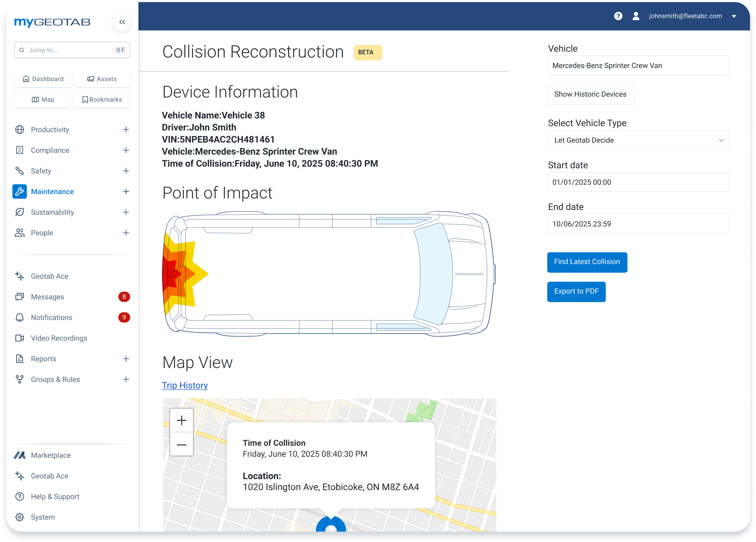756x542 pixels.
Task: Expand the Reports menu plus
Action: coord(126,359)
